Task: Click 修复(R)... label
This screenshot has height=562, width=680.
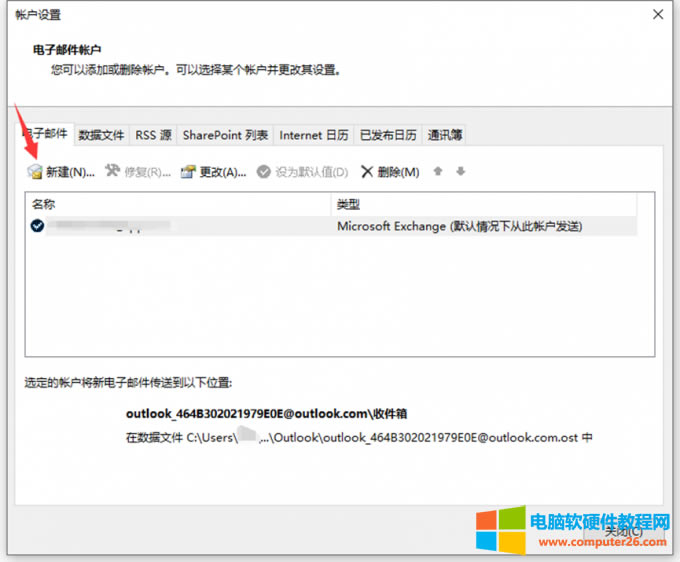Action: point(147,172)
